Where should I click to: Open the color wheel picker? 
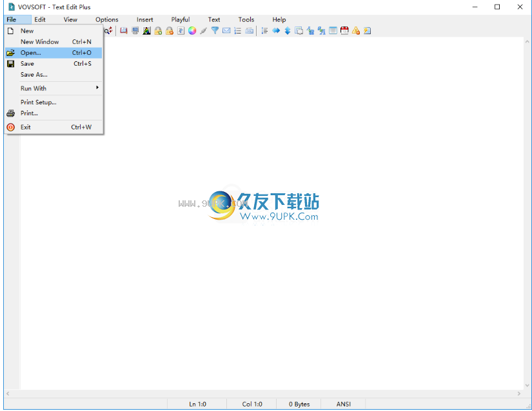(192, 31)
